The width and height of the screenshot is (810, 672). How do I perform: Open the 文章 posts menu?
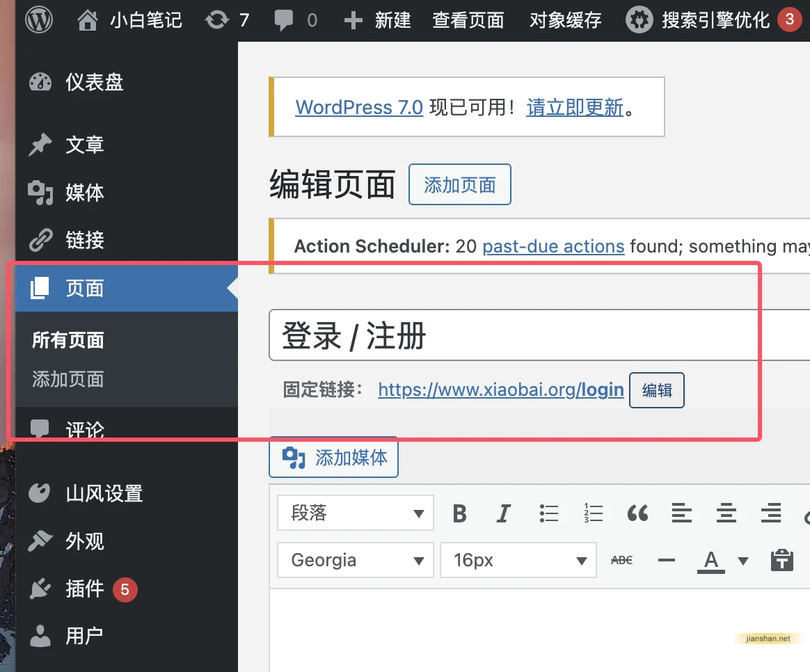(x=85, y=145)
